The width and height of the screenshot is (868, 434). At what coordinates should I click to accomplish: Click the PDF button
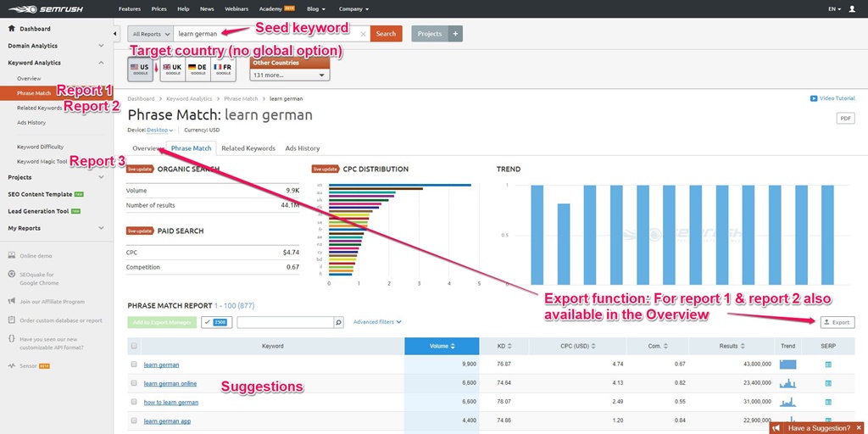point(845,119)
